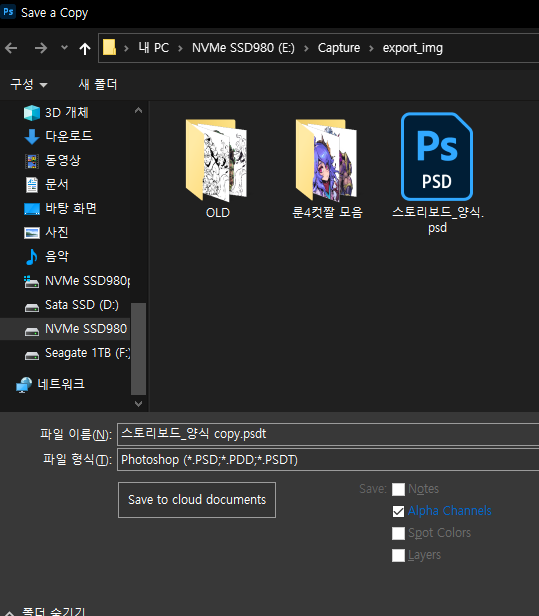Image resolution: width=539 pixels, height=616 pixels.
Task: Click the 음악 music note icon
Action: [x=32, y=257]
